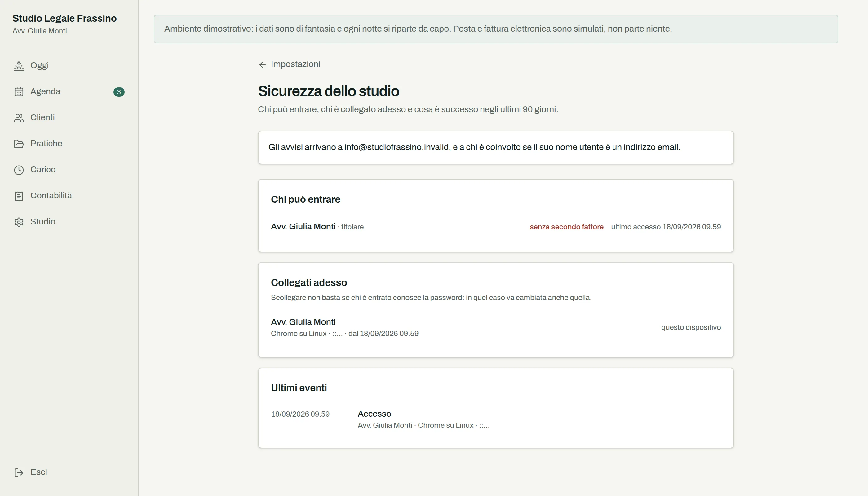The image size is (868, 496).
Task: Click the Studio gear icon
Action: (x=19, y=222)
